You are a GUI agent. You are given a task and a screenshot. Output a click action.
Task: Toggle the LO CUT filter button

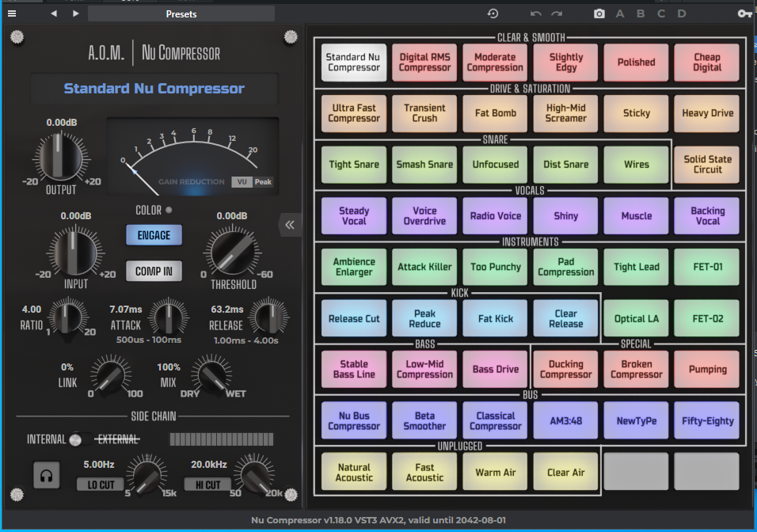coord(101,484)
